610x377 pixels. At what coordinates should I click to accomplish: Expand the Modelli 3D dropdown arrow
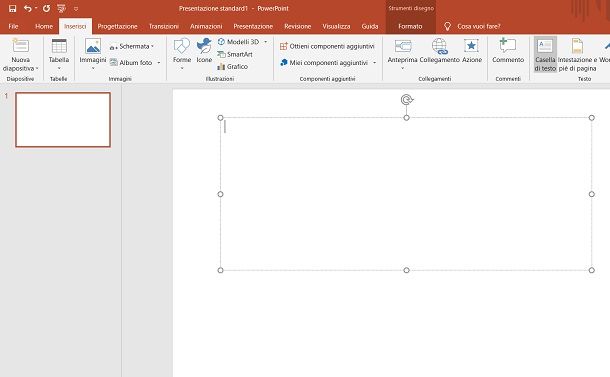point(266,42)
